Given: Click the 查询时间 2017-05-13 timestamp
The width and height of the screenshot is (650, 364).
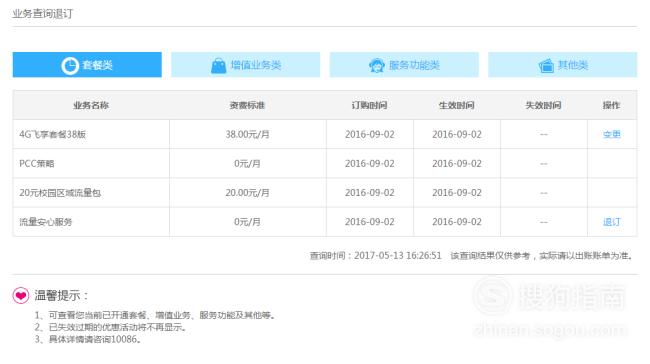Looking at the screenshot, I should (x=376, y=256).
